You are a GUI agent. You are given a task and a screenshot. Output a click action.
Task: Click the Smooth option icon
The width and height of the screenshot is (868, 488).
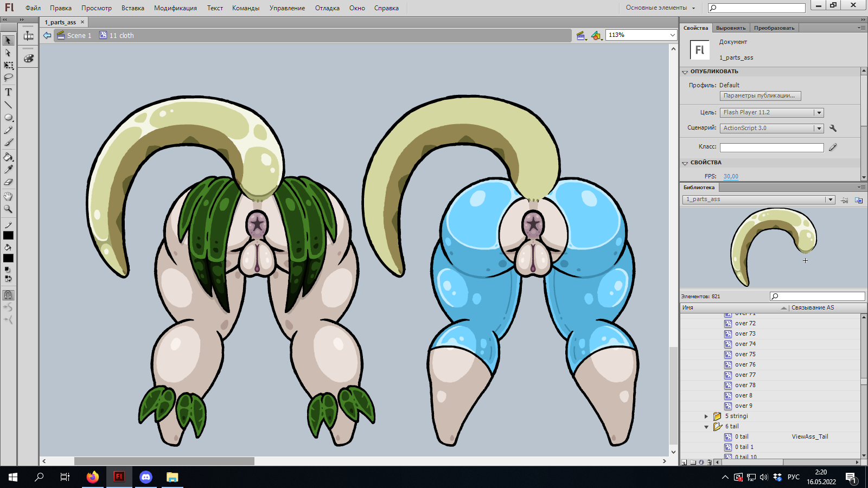pyautogui.click(x=8, y=307)
